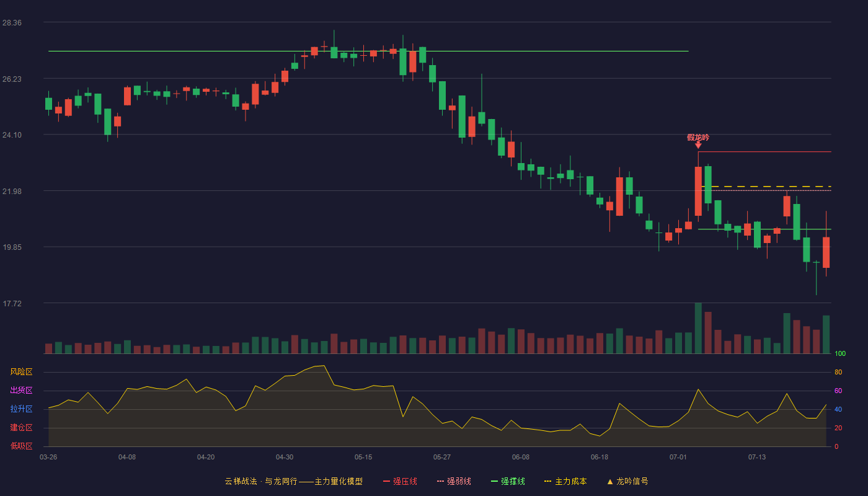Click the 17.72 price axis label
868x496 pixels.
click(x=12, y=303)
